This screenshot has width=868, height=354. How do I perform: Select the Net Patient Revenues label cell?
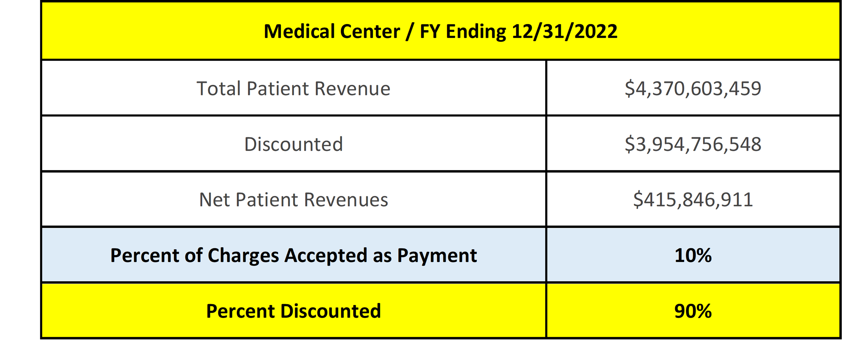293,199
